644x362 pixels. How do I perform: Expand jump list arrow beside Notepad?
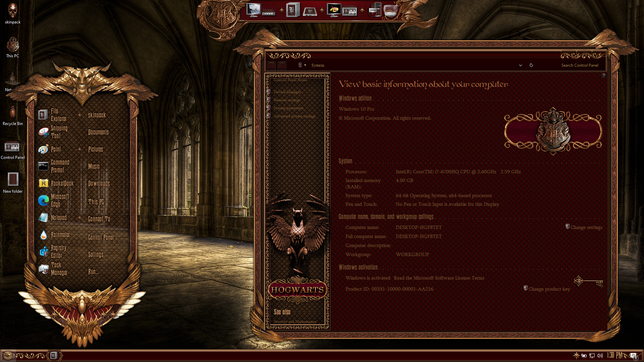tap(79, 218)
